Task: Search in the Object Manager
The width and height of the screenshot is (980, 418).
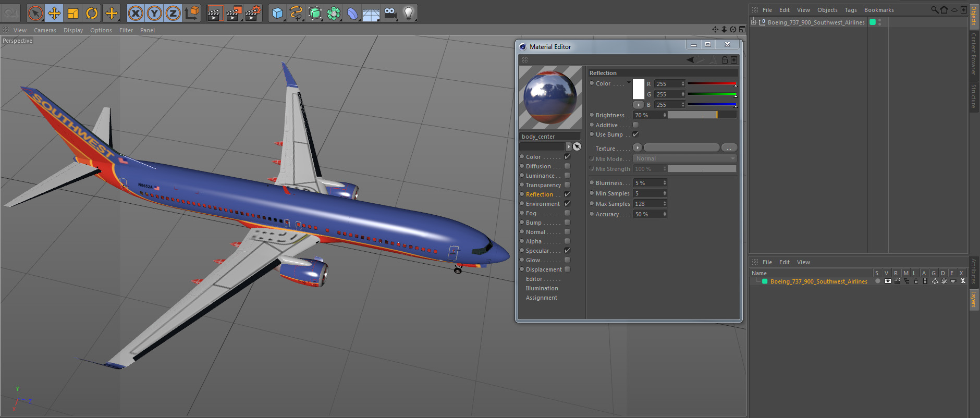Action: pos(934,9)
